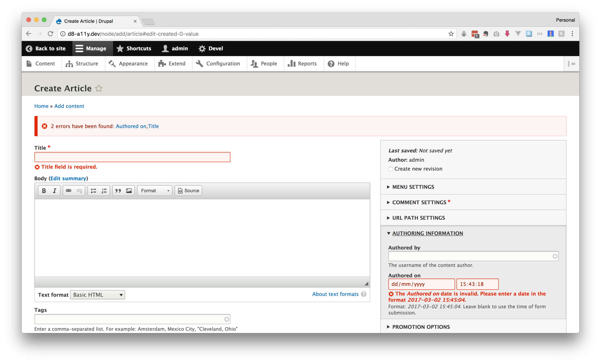Toggle Italic formatting in editor toolbar
Image resolution: width=601 pixels, height=364 pixels.
55,191
